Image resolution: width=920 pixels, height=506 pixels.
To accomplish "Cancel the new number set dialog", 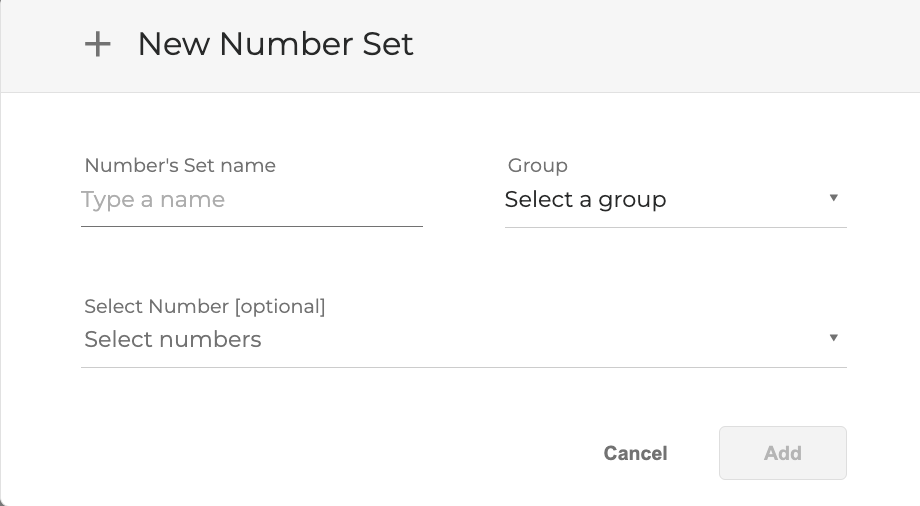I will tap(635, 453).
